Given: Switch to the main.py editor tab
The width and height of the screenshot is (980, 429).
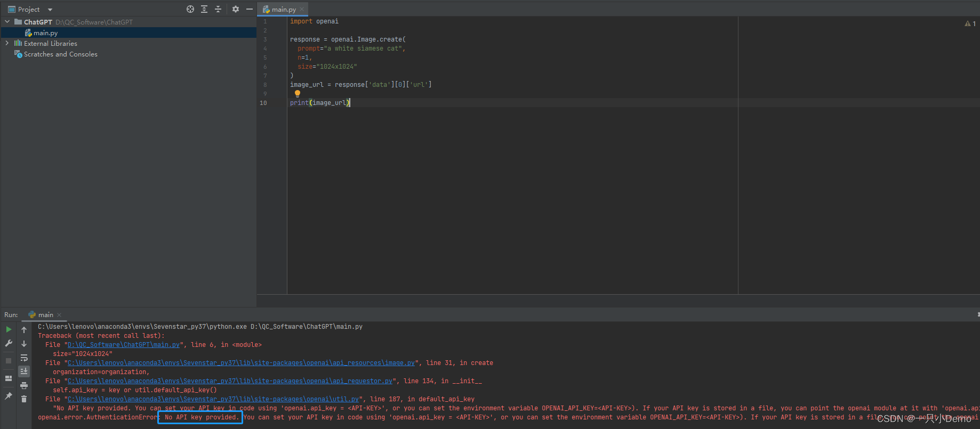Looking at the screenshot, I should (x=284, y=9).
